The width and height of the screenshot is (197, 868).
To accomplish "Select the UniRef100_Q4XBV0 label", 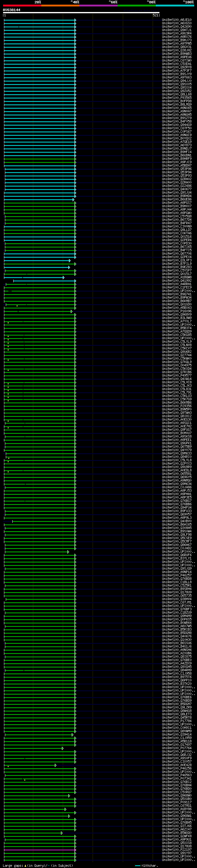I will 176,521.
